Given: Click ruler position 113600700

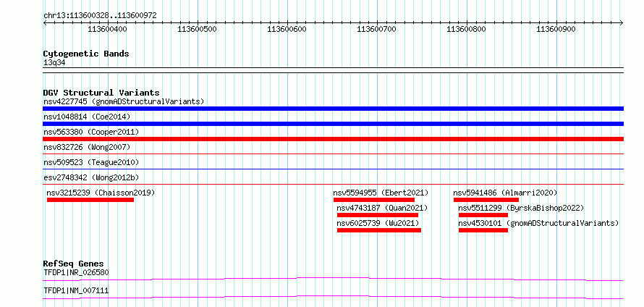Looking at the screenshot, I should click(x=376, y=29).
